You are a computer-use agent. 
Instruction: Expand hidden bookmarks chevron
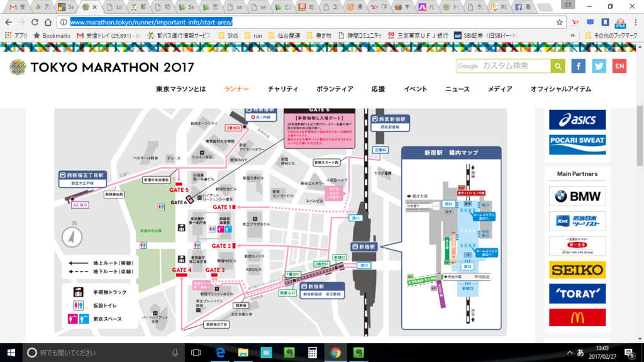click(572, 36)
